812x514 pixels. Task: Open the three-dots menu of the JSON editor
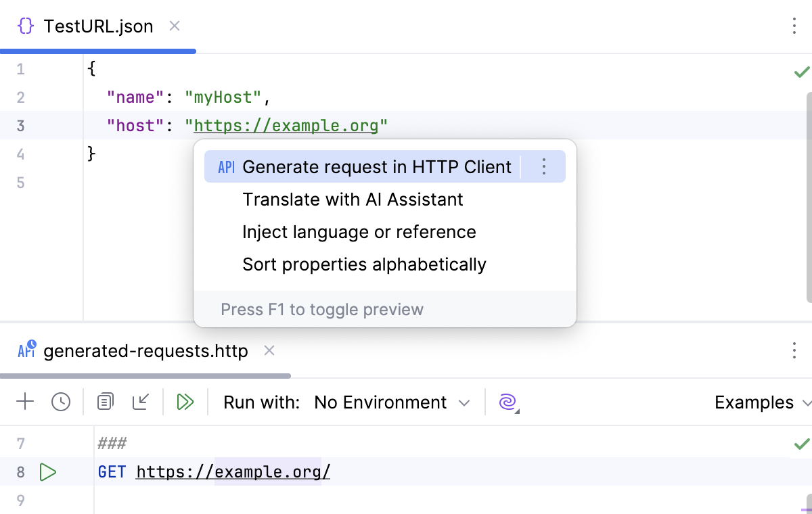click(794, 26)
